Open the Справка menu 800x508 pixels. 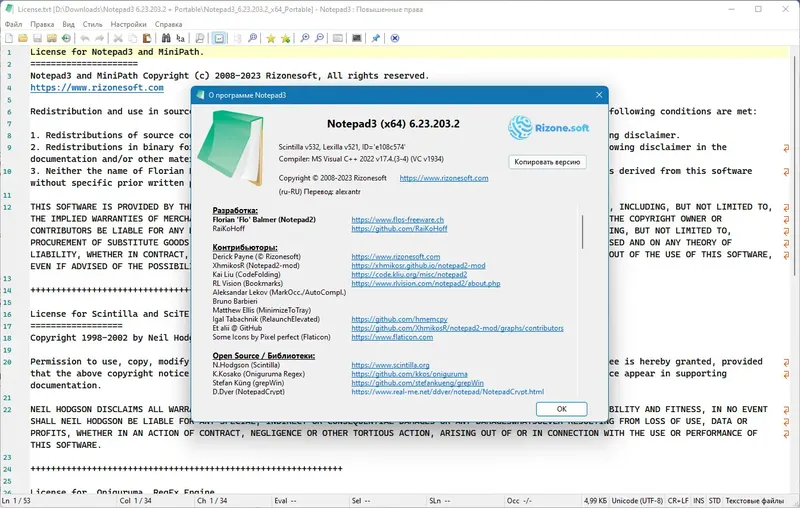tap(168, 24)
